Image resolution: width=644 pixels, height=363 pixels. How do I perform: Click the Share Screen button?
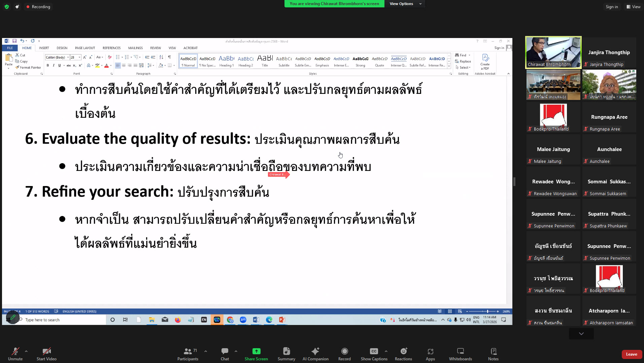(x=256, y=354)
